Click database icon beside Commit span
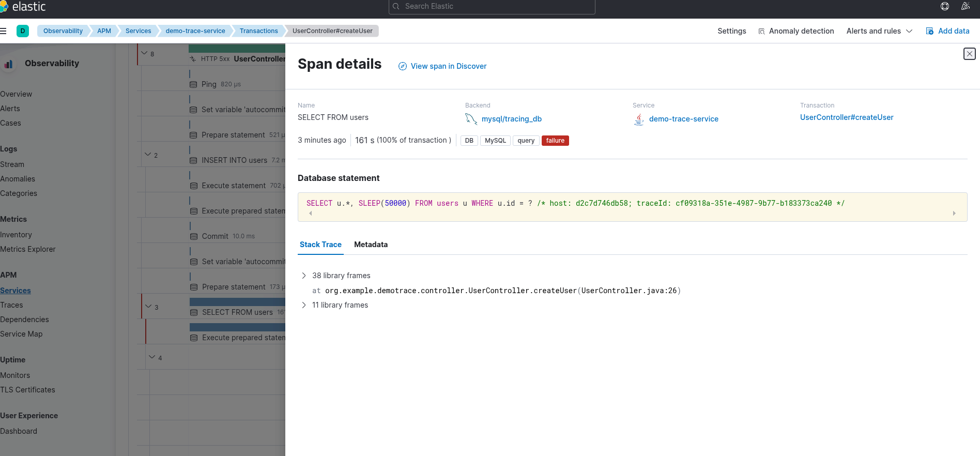 click(194, 236)
